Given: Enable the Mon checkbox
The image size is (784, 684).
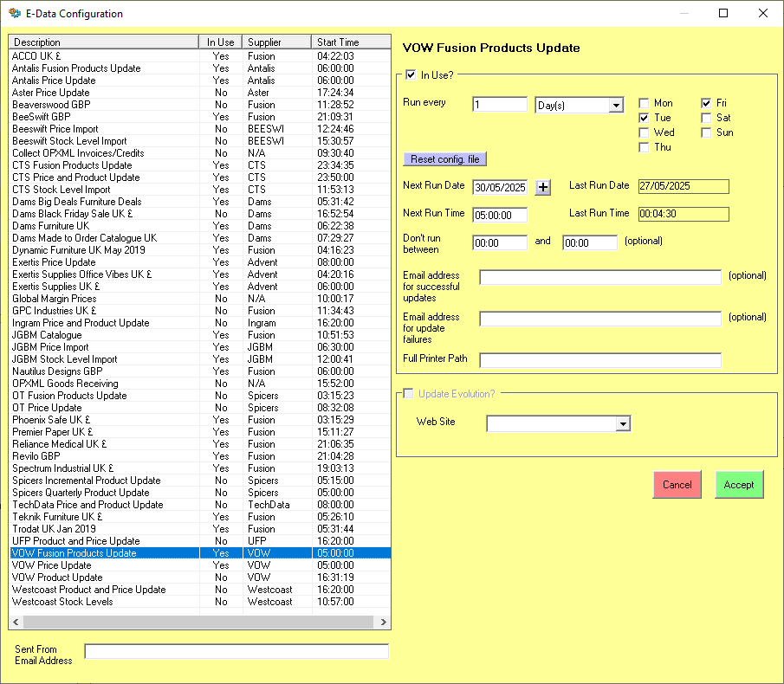Looking at the screenshot, I should pyautogui.click(x=644, y=103).
